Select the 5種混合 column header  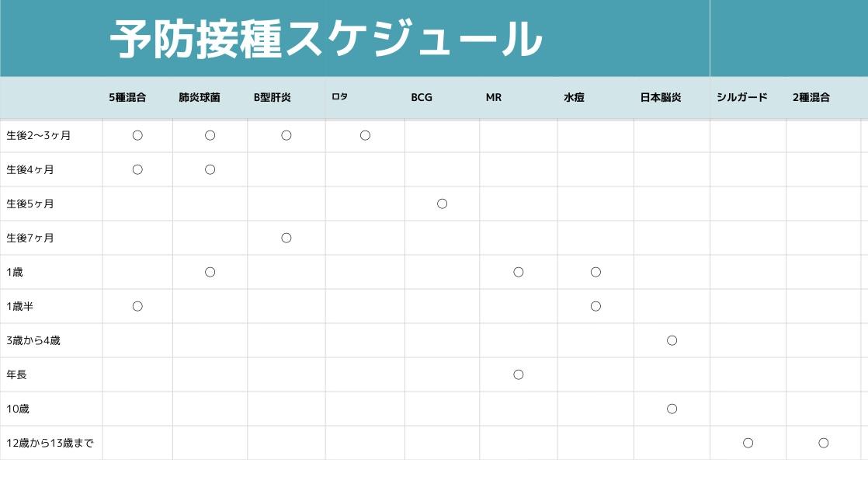[127, 98]
